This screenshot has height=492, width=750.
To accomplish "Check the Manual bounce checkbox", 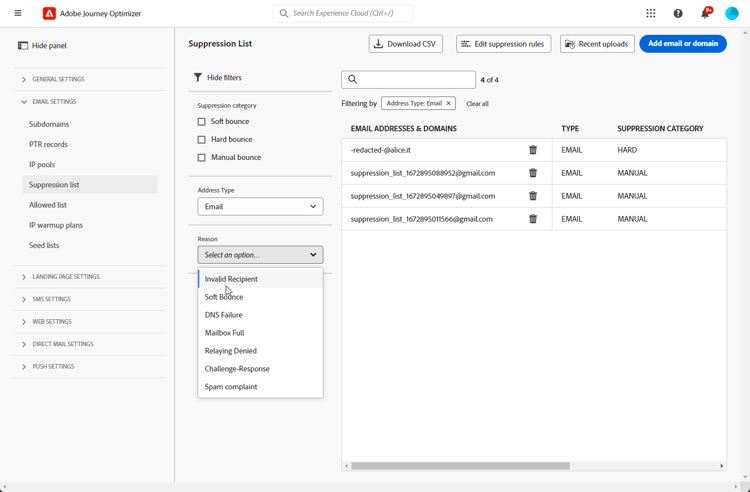I will click(202, 158).
